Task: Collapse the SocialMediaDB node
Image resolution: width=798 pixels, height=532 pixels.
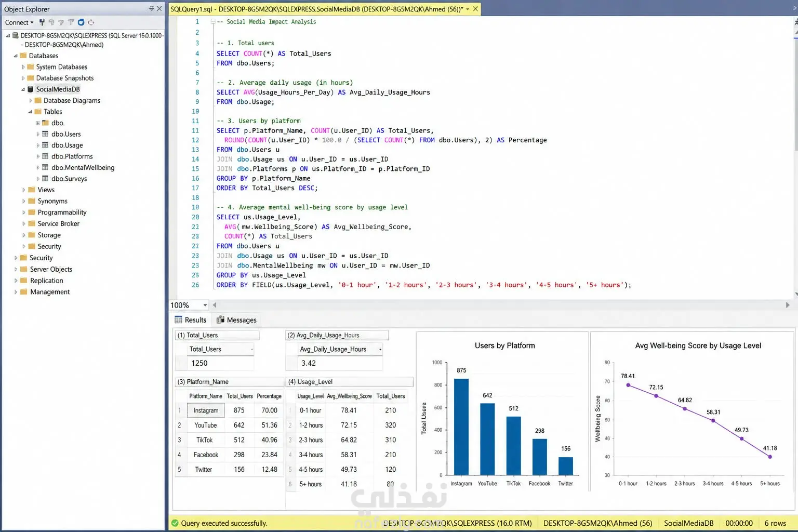Action: [x=23, y=89]
